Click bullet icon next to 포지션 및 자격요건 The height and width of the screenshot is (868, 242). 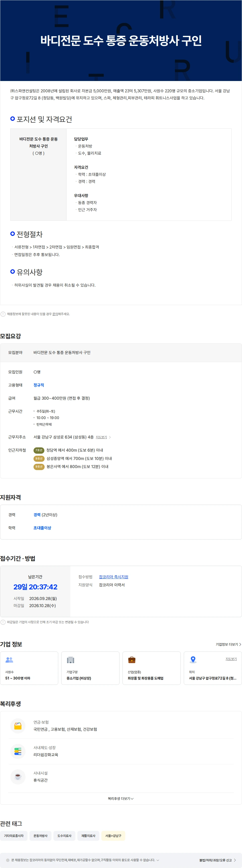[x=12, y=119]
